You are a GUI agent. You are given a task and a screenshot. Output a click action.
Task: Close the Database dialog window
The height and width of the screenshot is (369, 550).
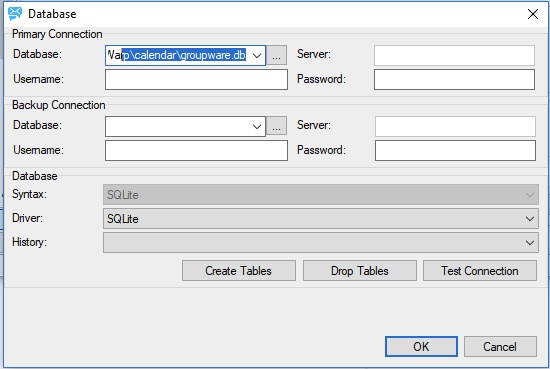[533, 14]
